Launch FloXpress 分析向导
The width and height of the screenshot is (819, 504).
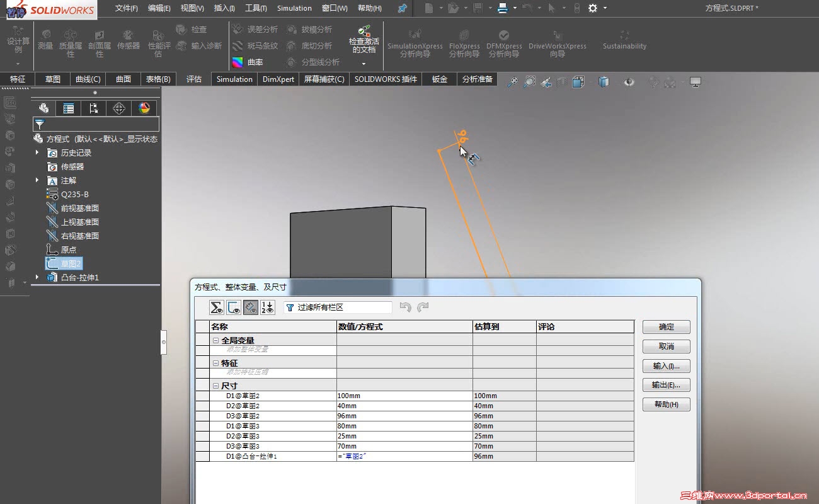[464, 43]
